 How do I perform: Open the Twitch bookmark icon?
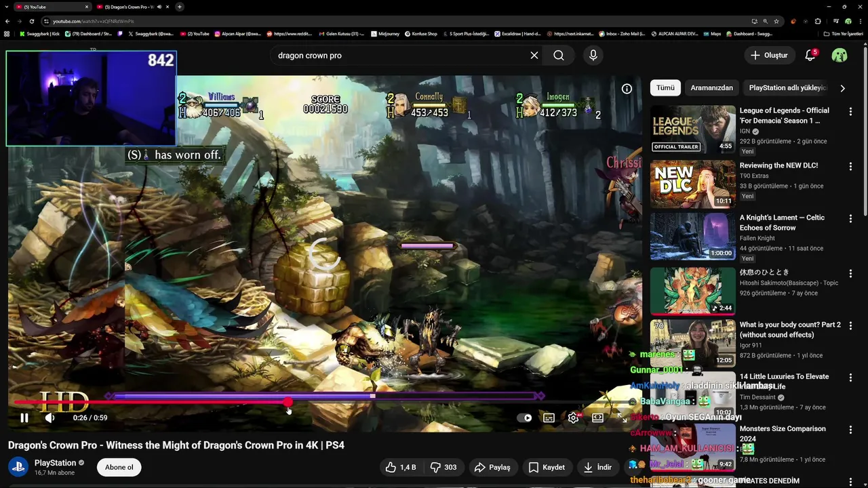coord(120,33)
